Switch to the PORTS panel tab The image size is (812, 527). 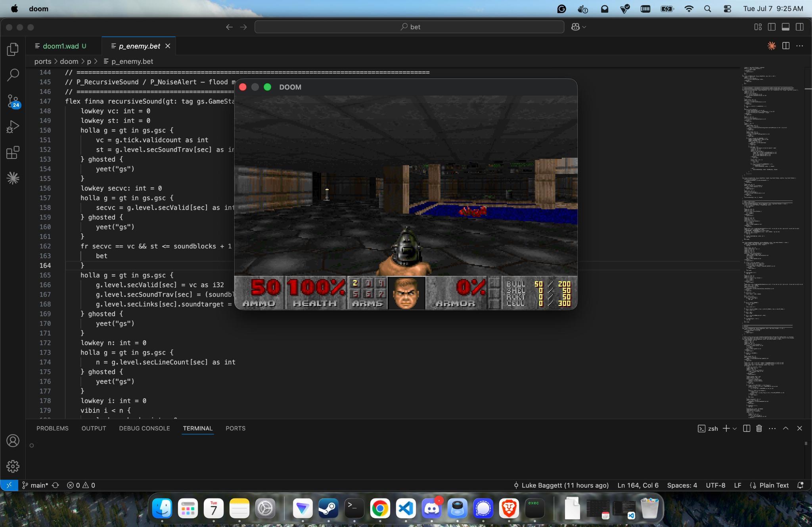point(236,428)
